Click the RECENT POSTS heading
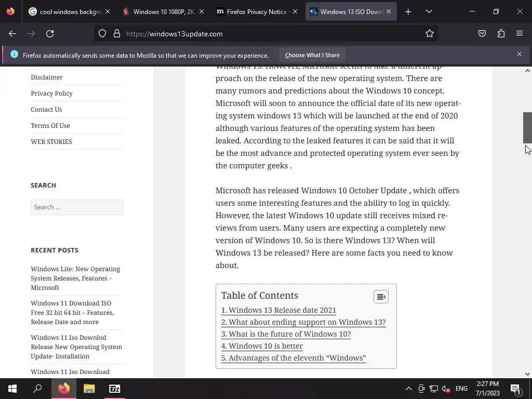The height and width of the screenshot is (399, 532). 55,250
